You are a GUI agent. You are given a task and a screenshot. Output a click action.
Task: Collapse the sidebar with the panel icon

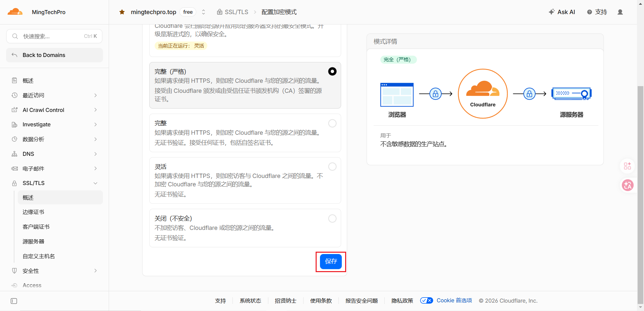click(x=14, y=301)
